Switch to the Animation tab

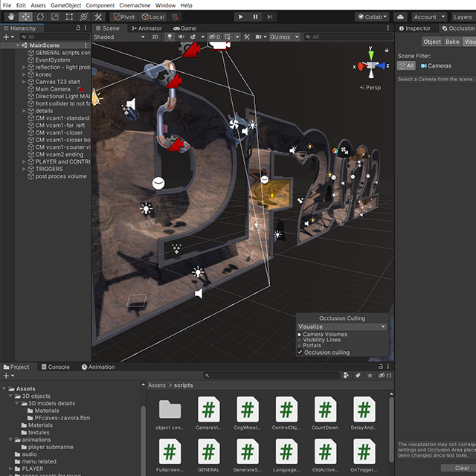click(x=98, y=367)
